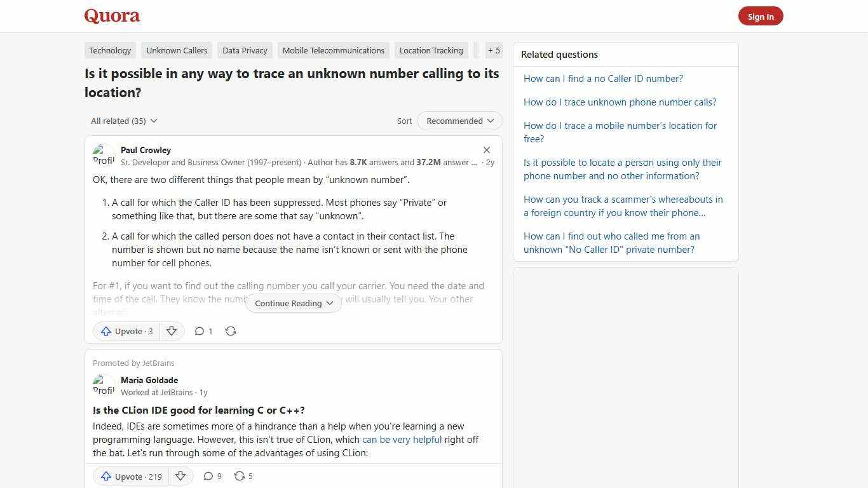
Task: Open the question about tracing unknown phone number calls
Action: 620,102
